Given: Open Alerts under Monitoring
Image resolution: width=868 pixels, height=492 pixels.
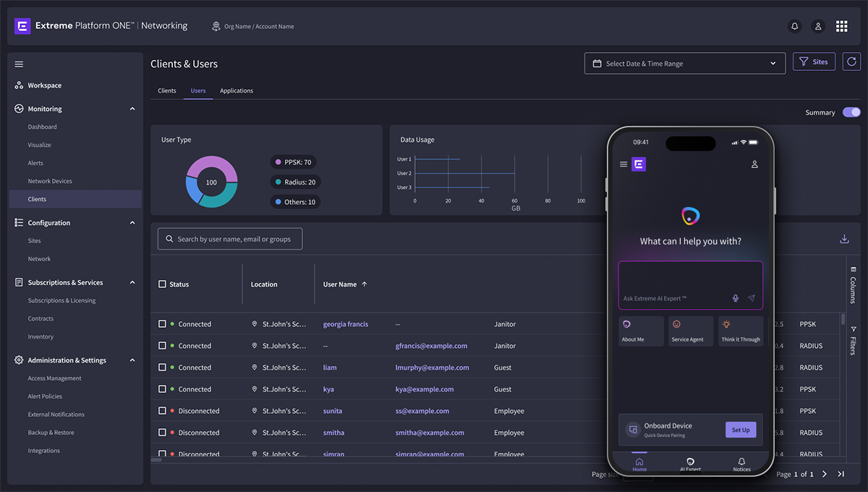Looking at the screenshot, I should coord(35,163).
